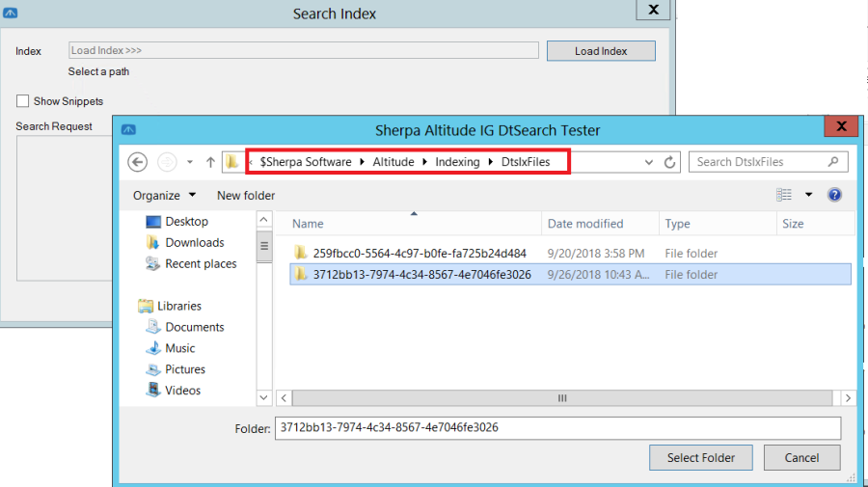Viewport: 868px width, 487px height.
Task: Open the Music library
Action: coord(179,348)
